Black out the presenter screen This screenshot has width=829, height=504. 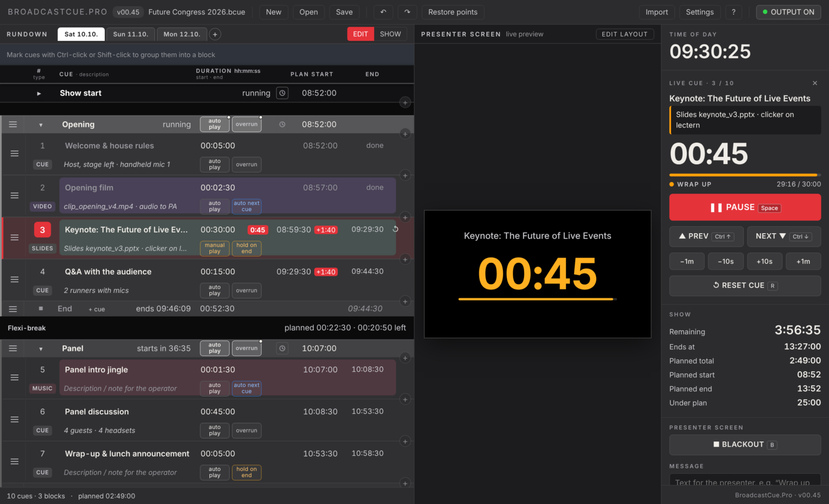tap(745, 445)
